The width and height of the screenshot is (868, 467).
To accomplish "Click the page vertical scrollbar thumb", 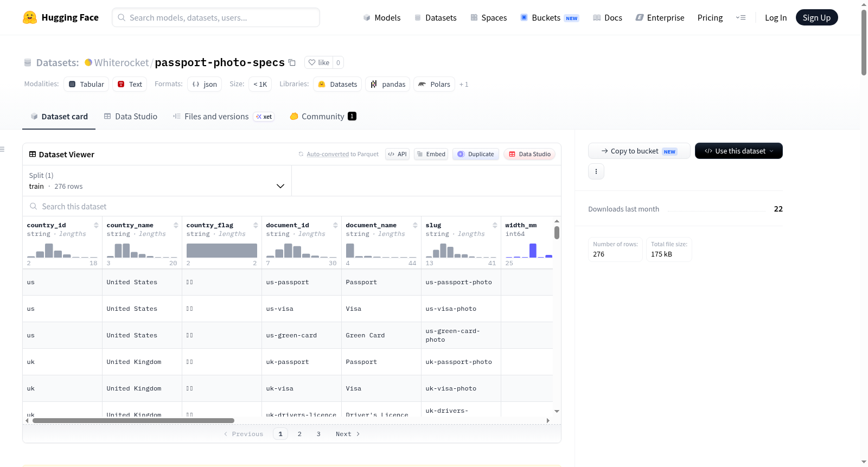I will tap(864, 42).
